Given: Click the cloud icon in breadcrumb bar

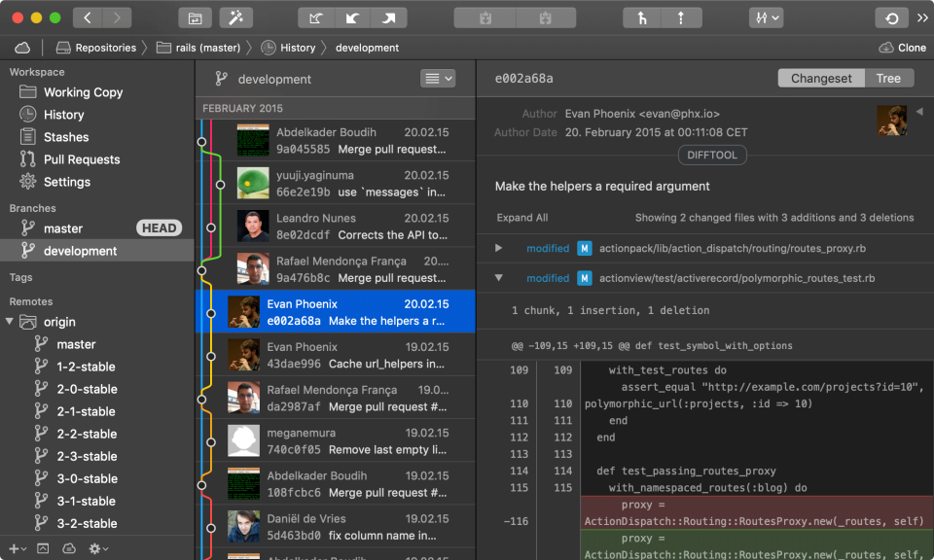Looking at the screenshot, I should click(x=22, y=48).
